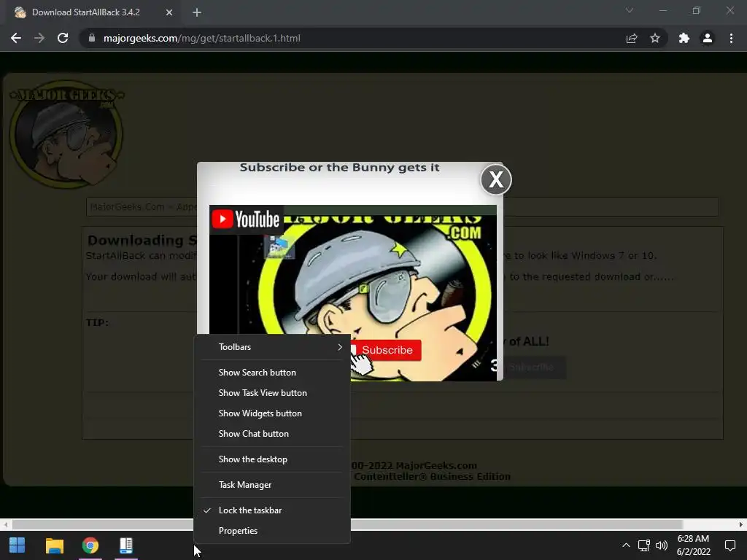Open taskbar Properties

(272, 531)
